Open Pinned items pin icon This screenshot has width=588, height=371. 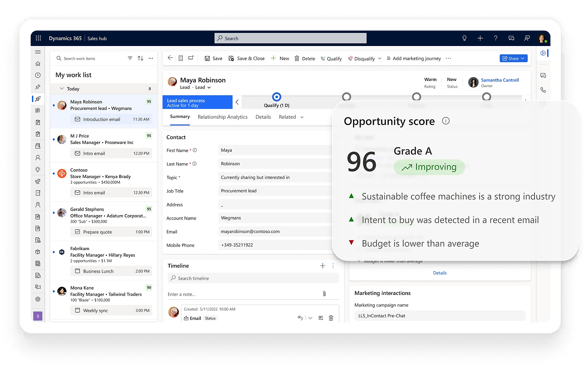[x=38, y=87]
